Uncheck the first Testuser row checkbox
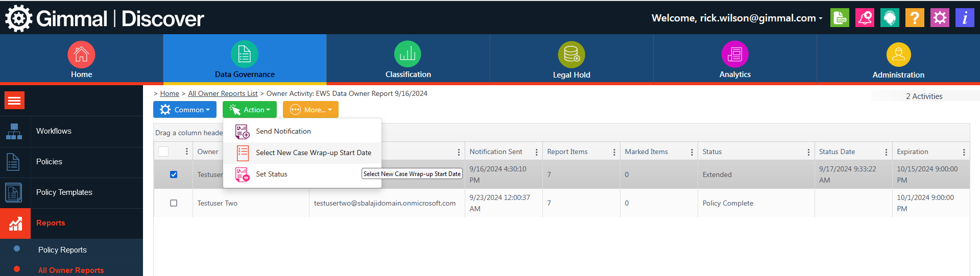 pyautogui.click(x=174, y=174)
